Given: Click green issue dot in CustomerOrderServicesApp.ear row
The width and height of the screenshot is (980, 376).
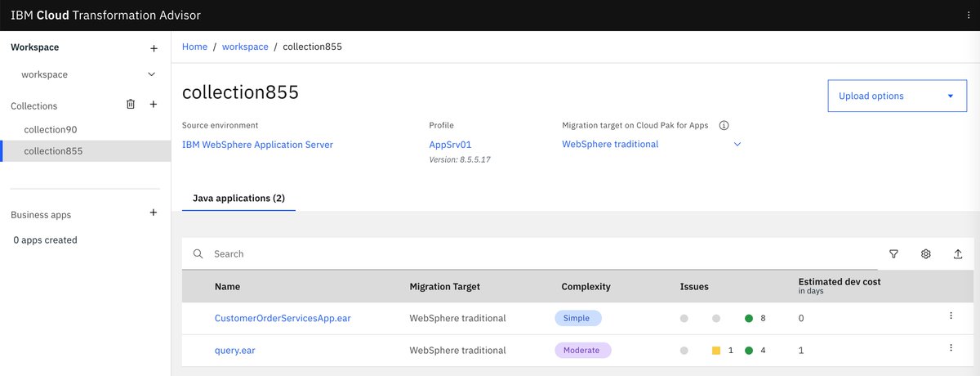Looking at the screenshot, I should (x=749, y=318).
